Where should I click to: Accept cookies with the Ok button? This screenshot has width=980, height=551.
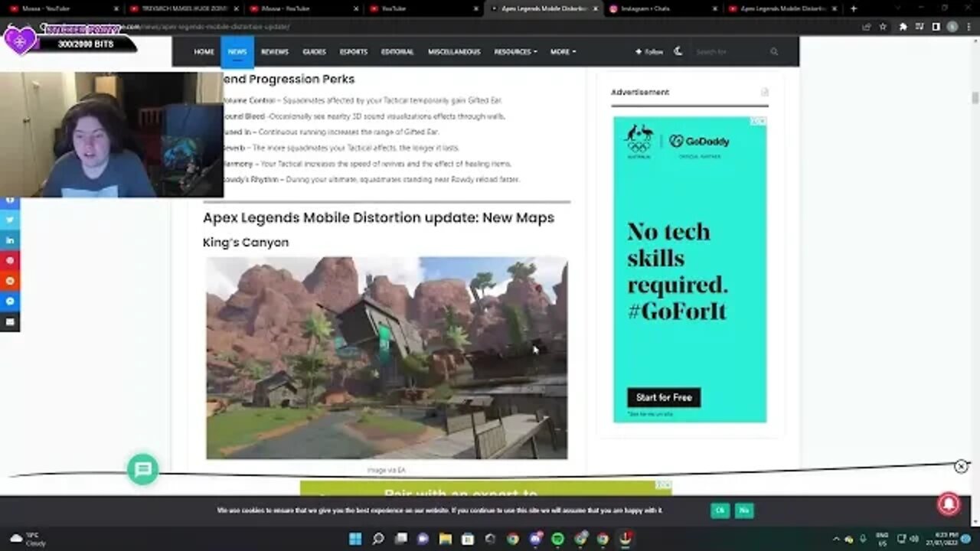point(720,510)
